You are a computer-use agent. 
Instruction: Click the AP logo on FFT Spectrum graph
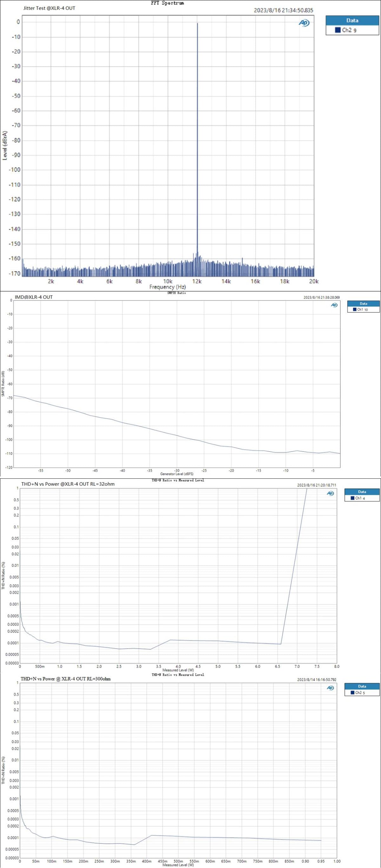pos(304,23)
